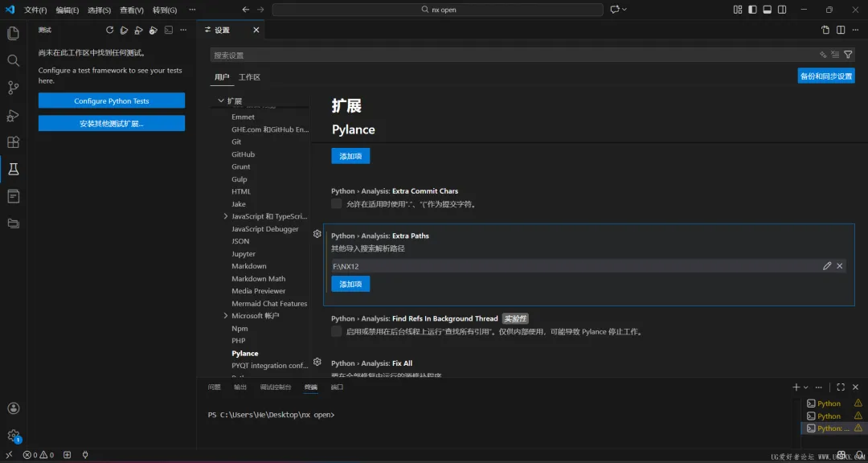Select the last Python terminal in list
This screenshot has width=868, height=463.
click(833, 428)
